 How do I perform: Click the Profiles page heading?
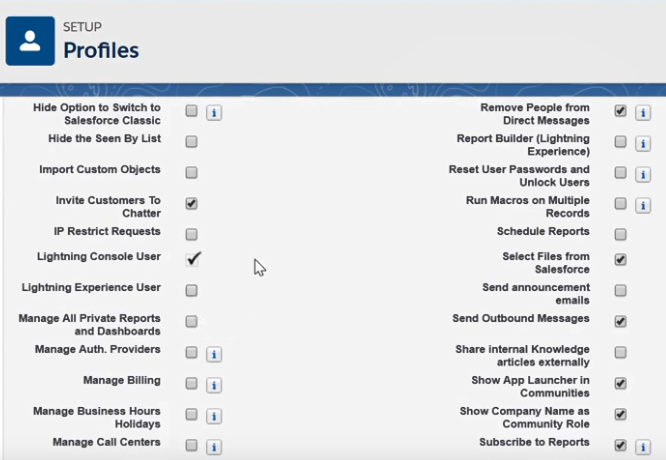pyautogui.click(x=101, y=51)
